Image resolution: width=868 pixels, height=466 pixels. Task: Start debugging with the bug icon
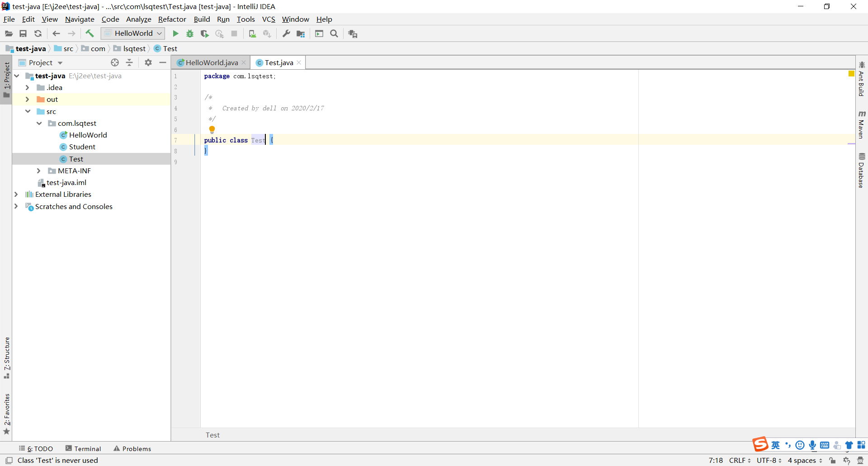[189, 33]
